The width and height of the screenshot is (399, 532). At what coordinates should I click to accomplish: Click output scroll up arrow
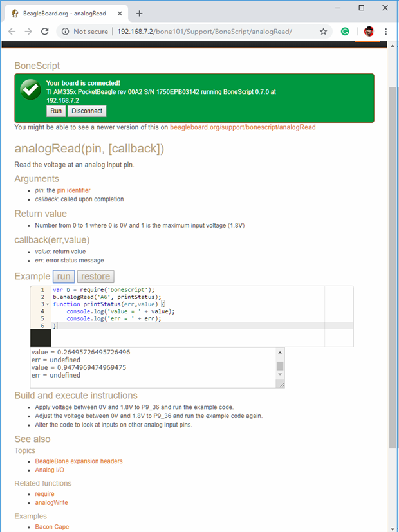[x=280, y=353]
